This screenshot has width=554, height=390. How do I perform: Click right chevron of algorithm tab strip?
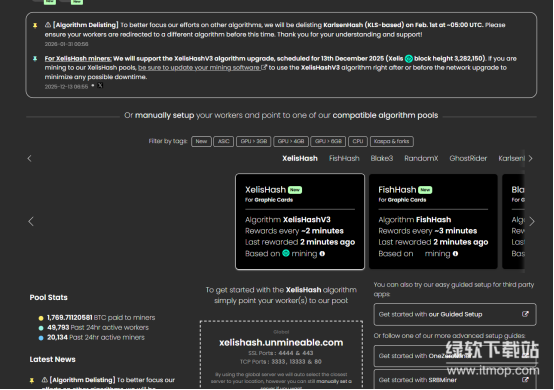click(530, 159)
